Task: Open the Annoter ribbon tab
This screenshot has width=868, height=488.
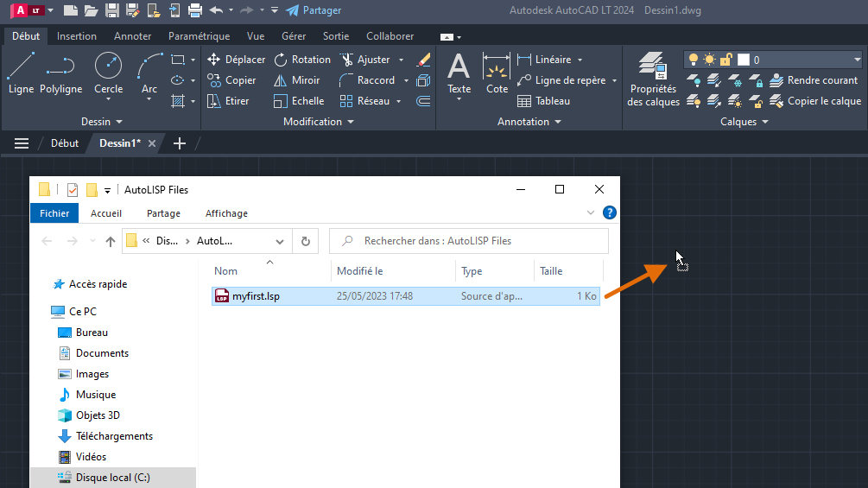Action: (132, 36)
